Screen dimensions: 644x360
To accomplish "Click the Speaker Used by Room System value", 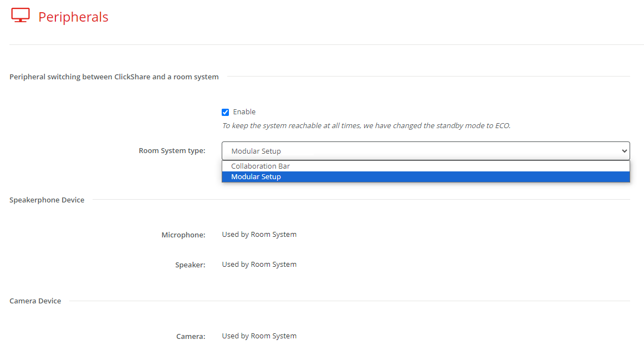I will tap(259, 265).
